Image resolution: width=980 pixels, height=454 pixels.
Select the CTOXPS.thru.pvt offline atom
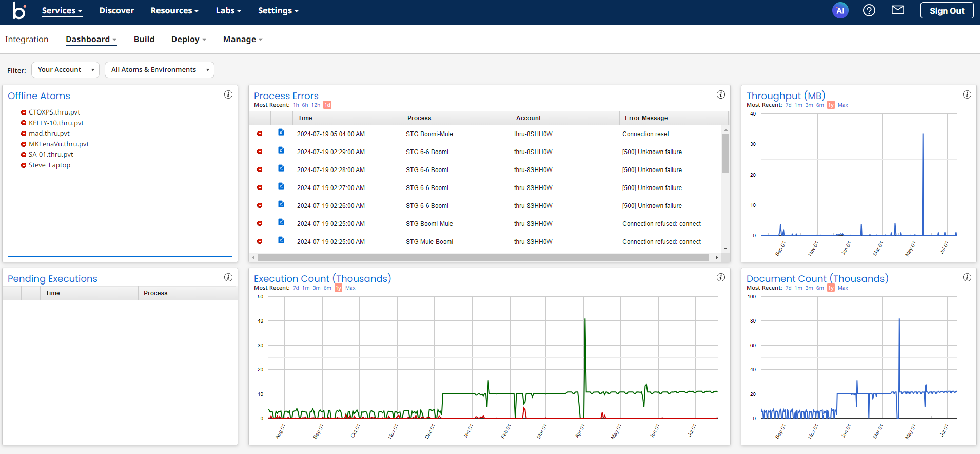54,112
